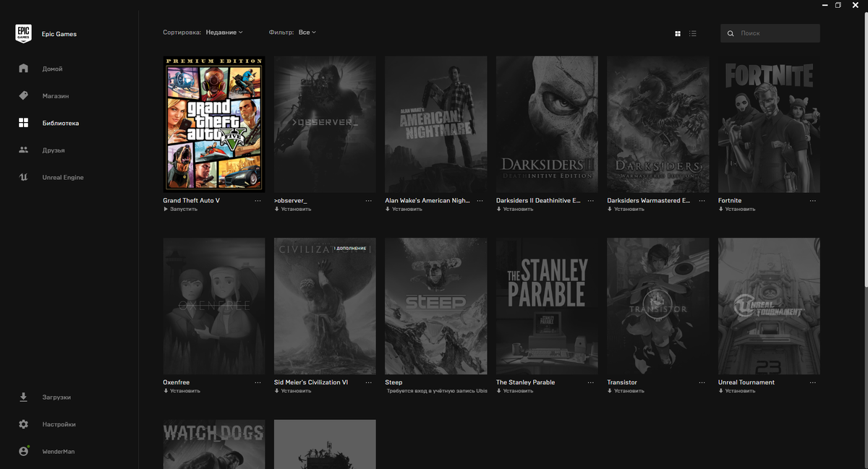Screen dimensions: 868x469
Task: Click the Дополнение badge on Civilization VI cover
Action: tap(352, 249)
